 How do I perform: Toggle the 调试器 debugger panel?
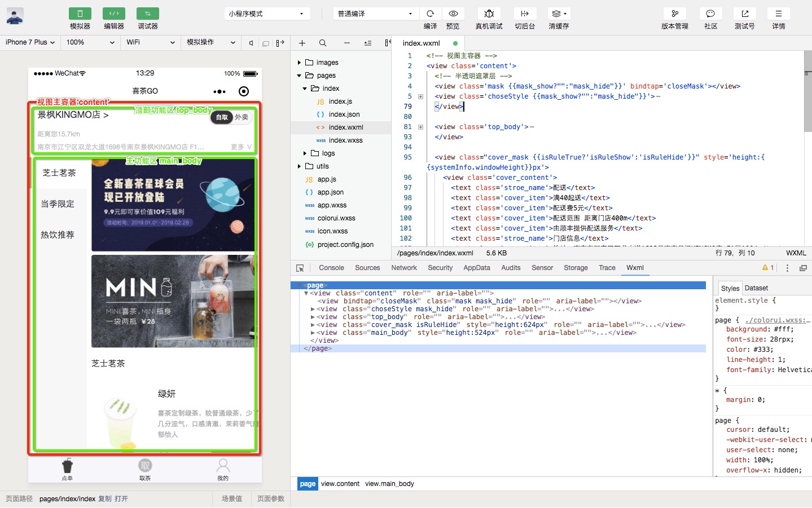[x=148, y=14]
